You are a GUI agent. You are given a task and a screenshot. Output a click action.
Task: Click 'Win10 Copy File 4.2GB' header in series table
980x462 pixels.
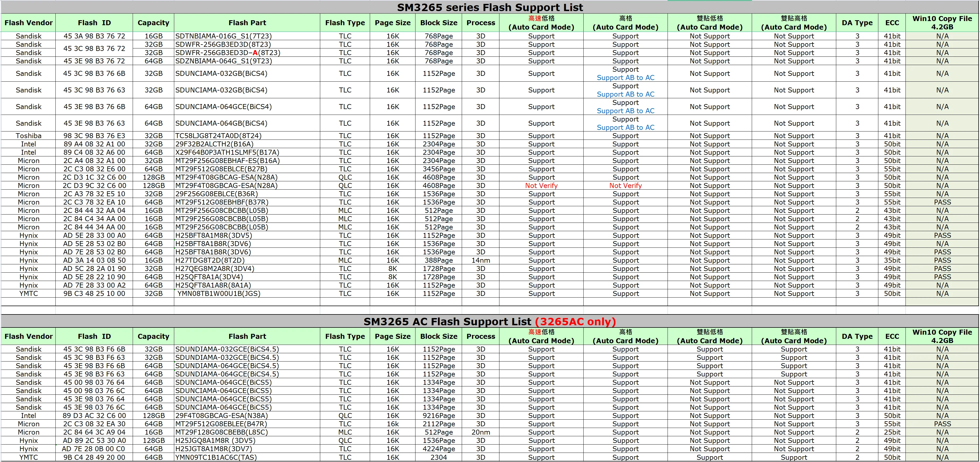942,23
